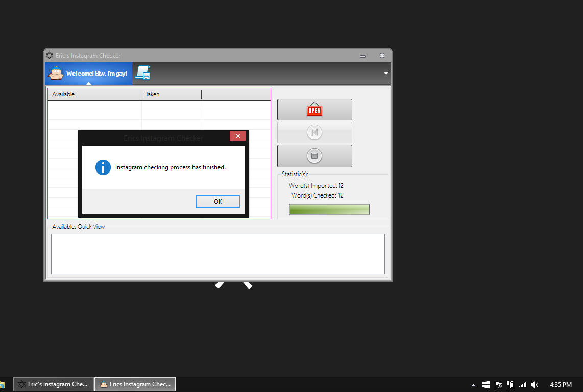Switch to Erics Instagram Chec... taskbar item
The width and height of the screenshot is (583, 392).
coord(135,384)
